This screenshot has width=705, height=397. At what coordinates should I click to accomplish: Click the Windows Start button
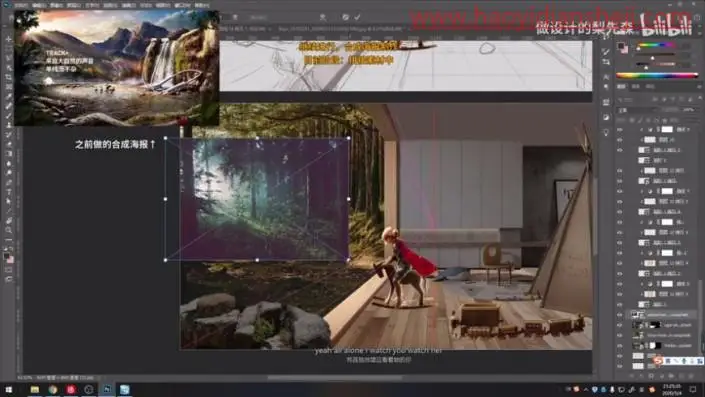(x=9, y=389)
